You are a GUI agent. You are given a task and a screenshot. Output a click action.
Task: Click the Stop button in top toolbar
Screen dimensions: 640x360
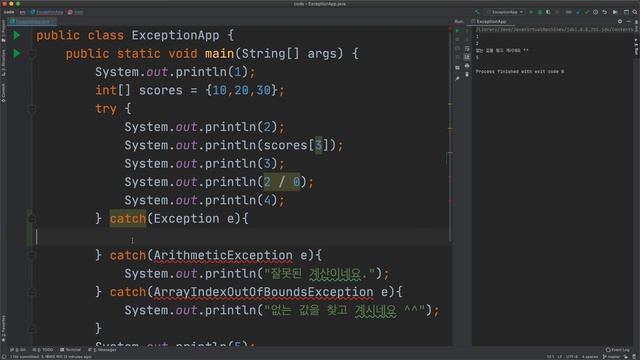tap(557, 12)
